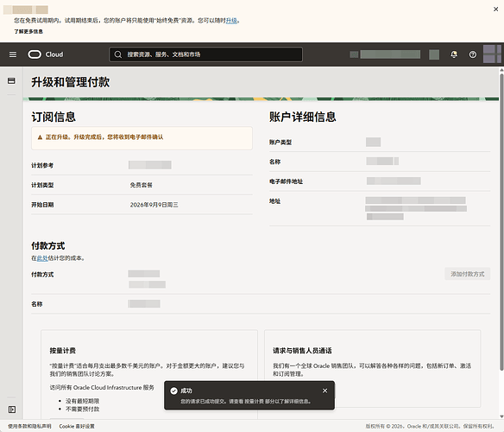Follow the 升级 link in trial banner

pos(231,21)
